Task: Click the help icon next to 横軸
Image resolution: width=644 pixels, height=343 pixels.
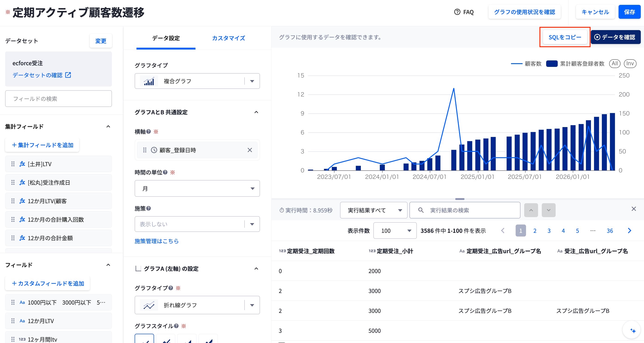Action: pyautogui.click(x=149, y=132)
